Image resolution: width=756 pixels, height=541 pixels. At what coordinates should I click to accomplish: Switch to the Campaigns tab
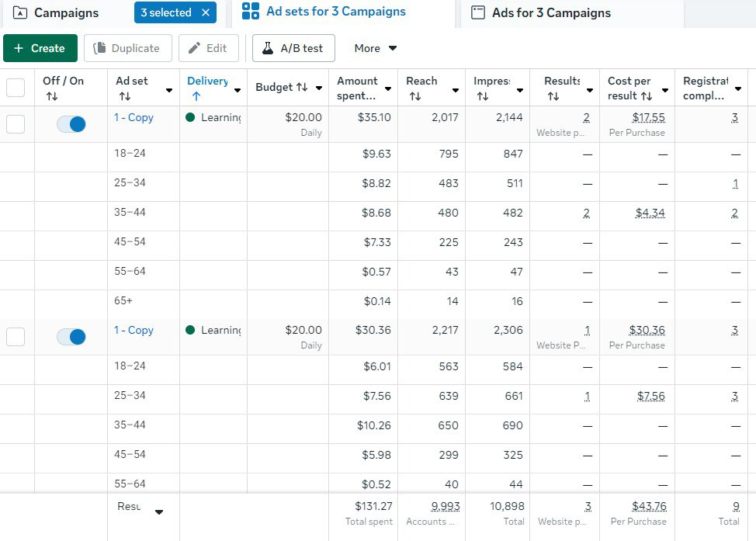[66, 13]
